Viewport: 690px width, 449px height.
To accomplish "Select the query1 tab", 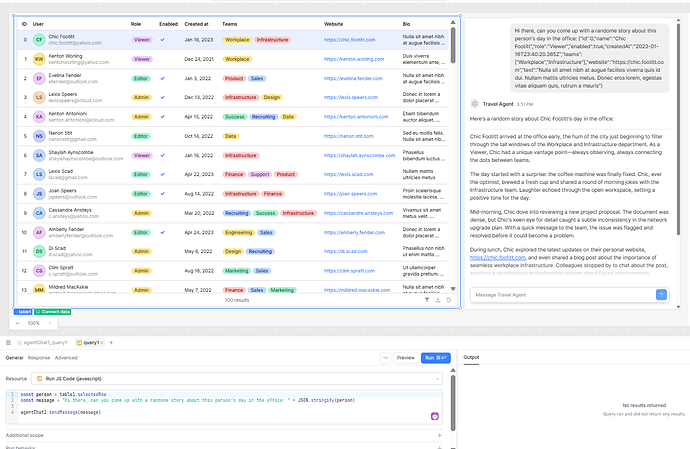I will tap(88, 342).
